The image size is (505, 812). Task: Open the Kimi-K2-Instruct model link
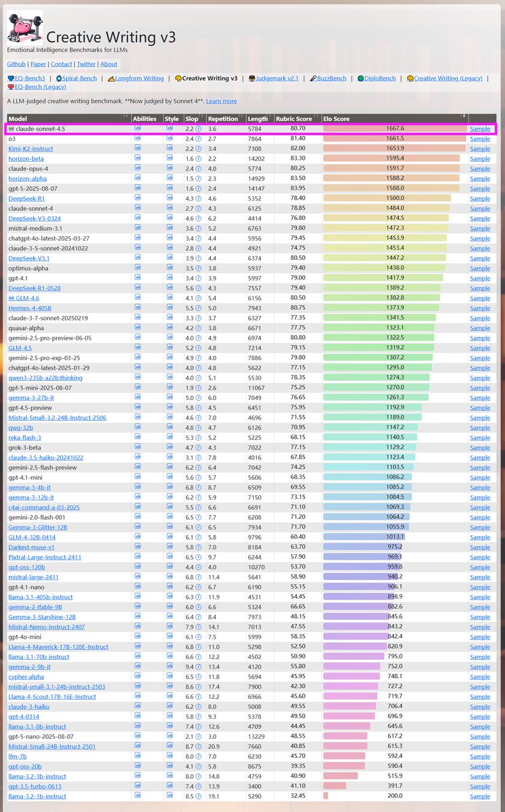click(x=30, y=148)
